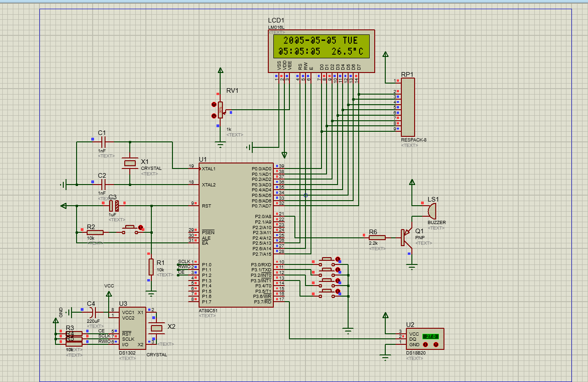
Task: Select the power arrow feeding DS18B20 VCC
Action: 386,315
